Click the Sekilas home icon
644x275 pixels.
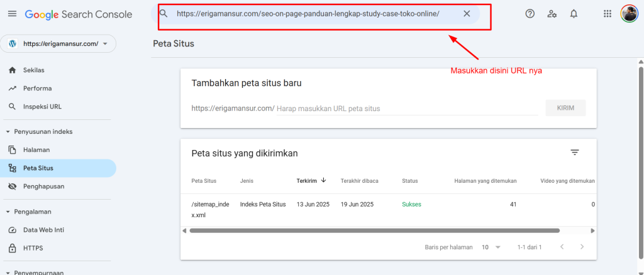(x=13, y=70)
